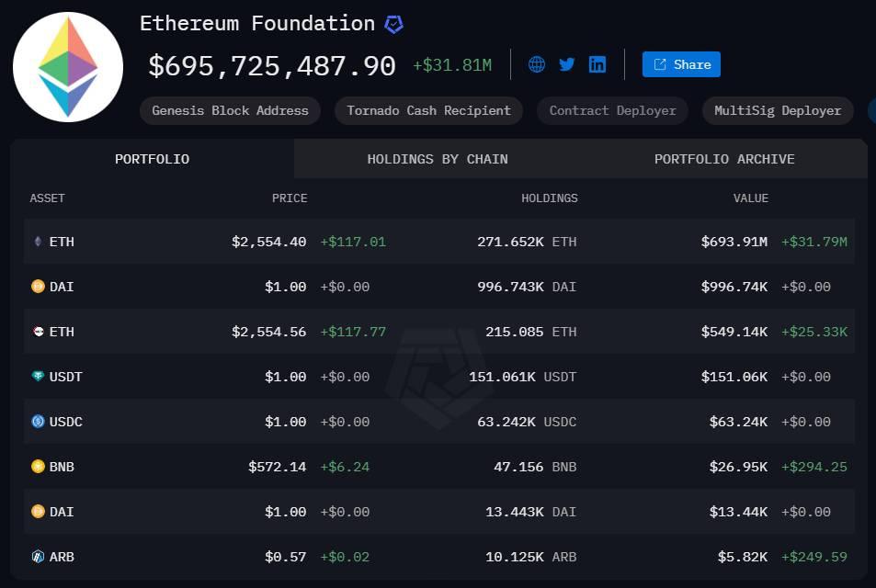
Task: Open the LinkedIn icon link
Action: click(x=597, y=64)
